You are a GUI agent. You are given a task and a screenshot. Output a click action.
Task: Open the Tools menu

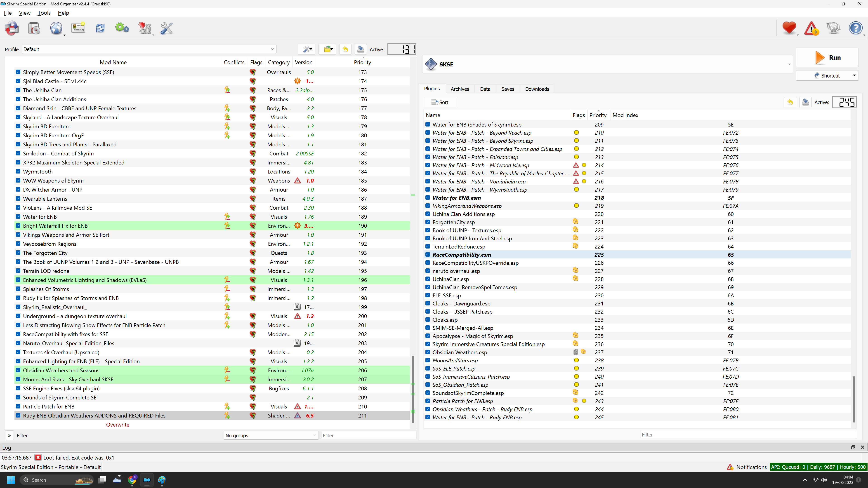click(x=44, y=13)
